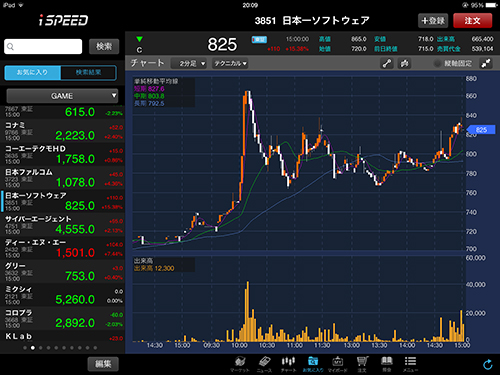Tap the Wi-Fi icon in status bar

tap(20, 5)
